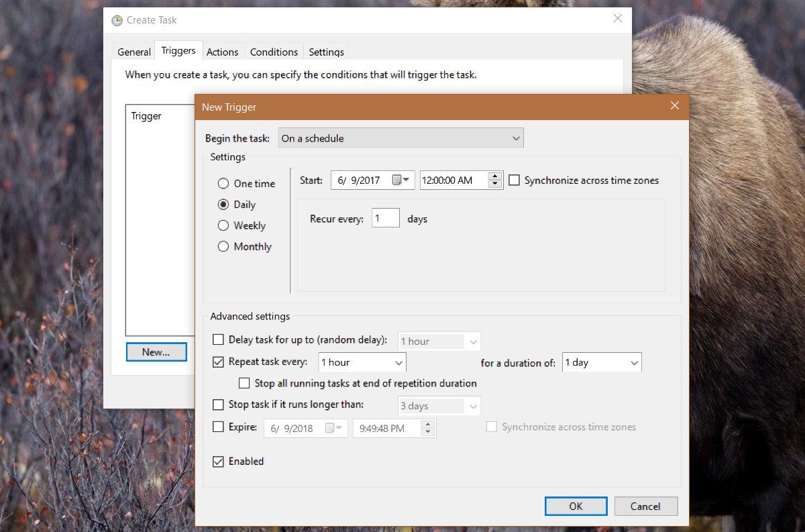Open the Expire date calendar picker

coord(340,428)
